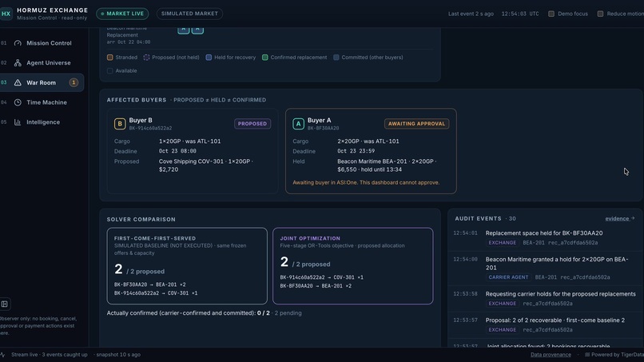Click the SIMULATED MARKET pill

189,14
